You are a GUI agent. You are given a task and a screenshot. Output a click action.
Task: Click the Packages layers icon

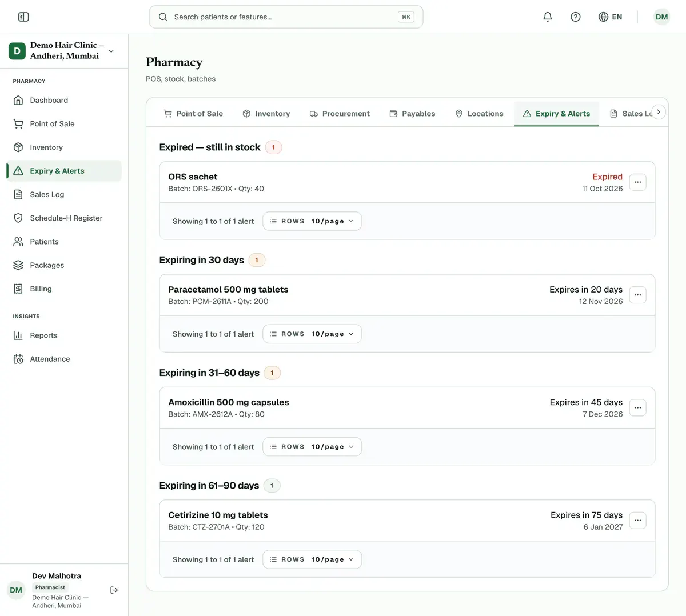point(18,265)
